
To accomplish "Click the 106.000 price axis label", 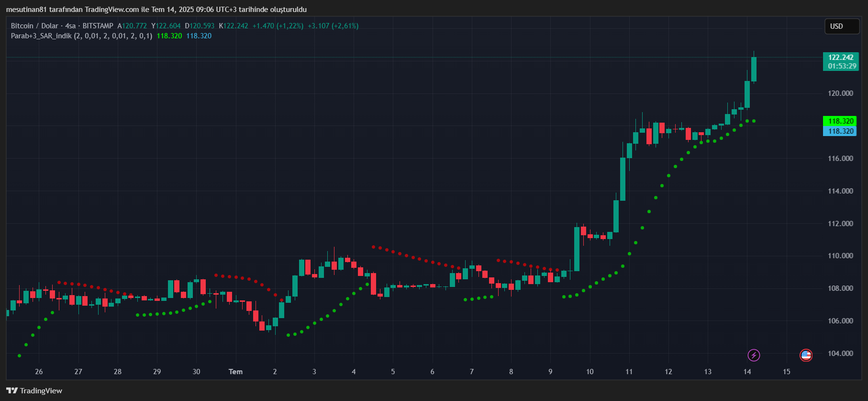I will (x=840, y=321).
